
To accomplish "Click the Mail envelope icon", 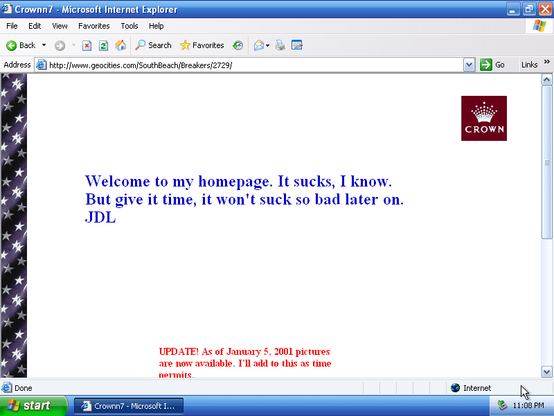I will click(x=259, y=45).
